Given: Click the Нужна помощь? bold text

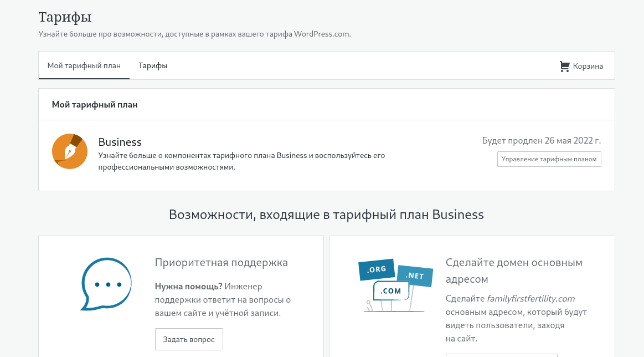Looking at the screenshot, I should pos(188,286).
